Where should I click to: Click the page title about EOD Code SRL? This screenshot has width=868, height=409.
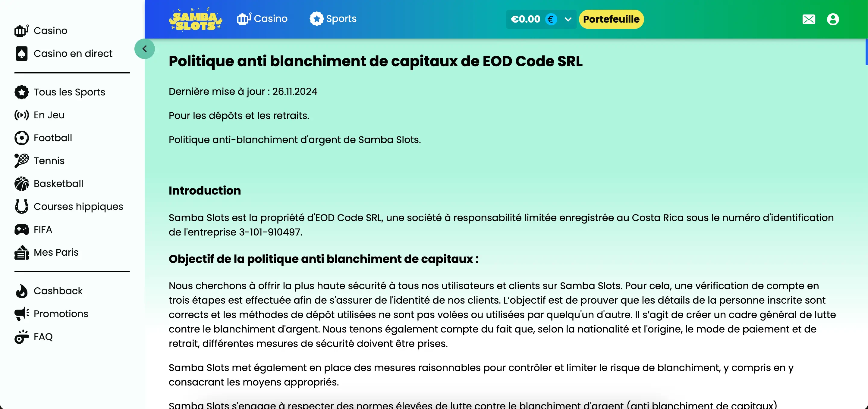pyautogui.click(x=375, y=61)
